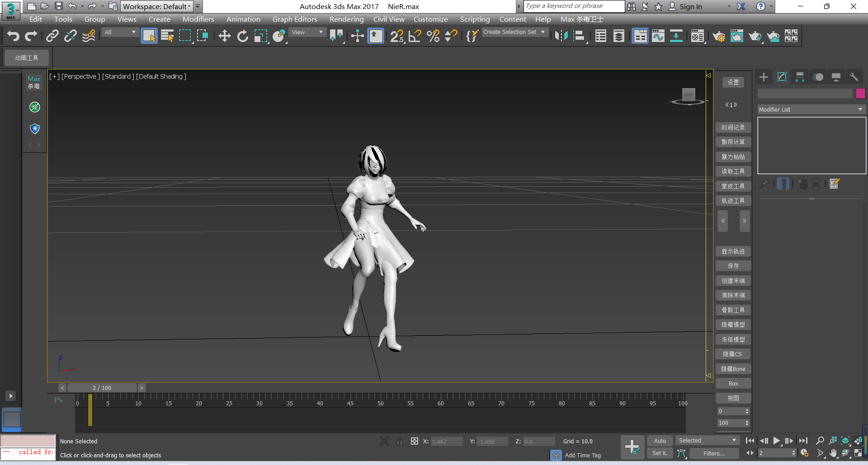Click the Time Configuration icon
Viewport: 868px width, 465px height.
(804, 453)
